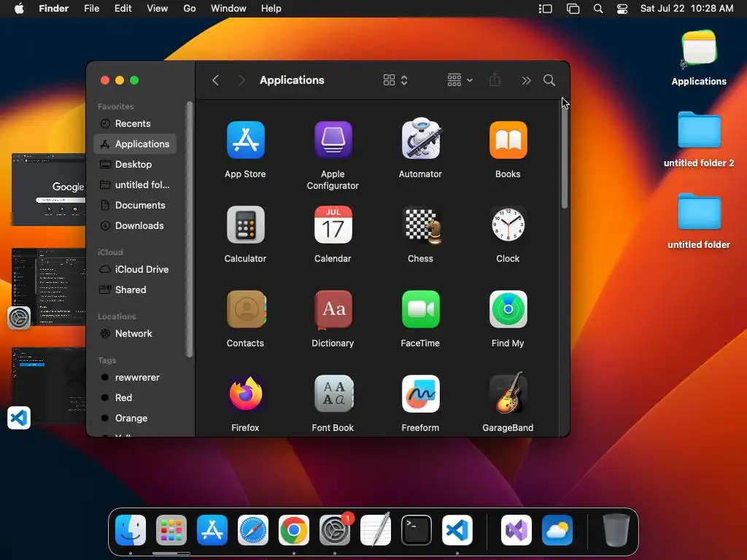747x560 pixels.
Task: Select the Font Book app icon
Action: (x=333, y=394)
